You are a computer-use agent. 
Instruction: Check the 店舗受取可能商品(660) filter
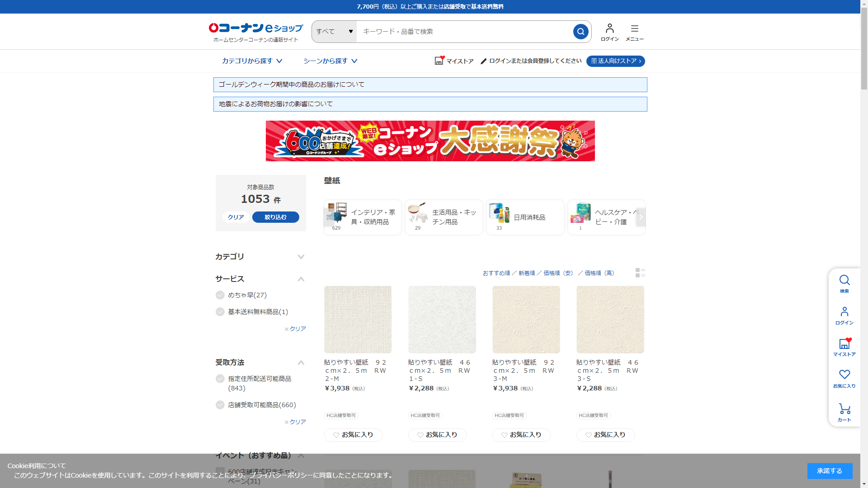coord(220,405)
